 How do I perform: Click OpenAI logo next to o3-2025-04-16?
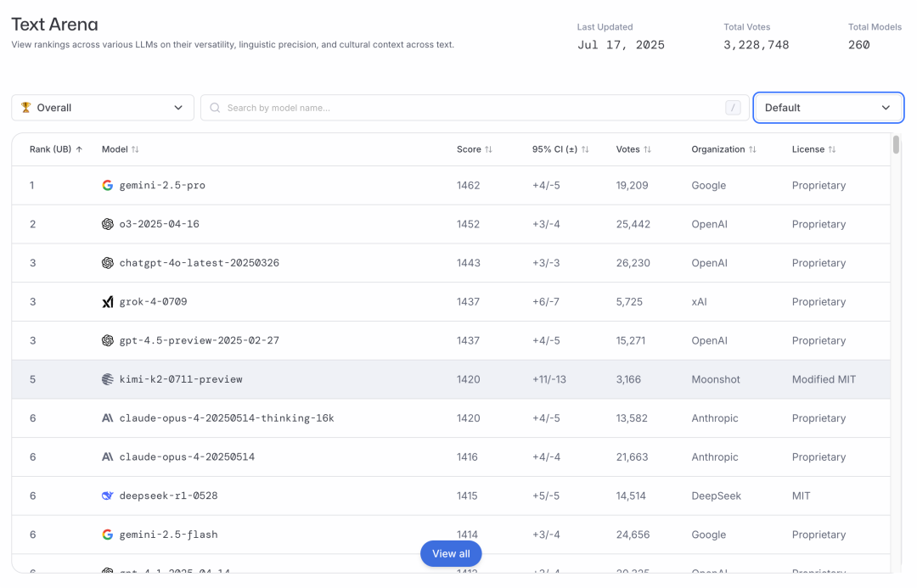point(108,224)
